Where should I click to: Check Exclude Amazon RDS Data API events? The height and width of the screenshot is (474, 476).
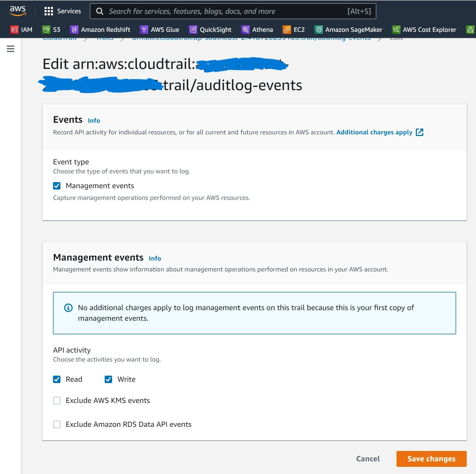coord(56,424)
